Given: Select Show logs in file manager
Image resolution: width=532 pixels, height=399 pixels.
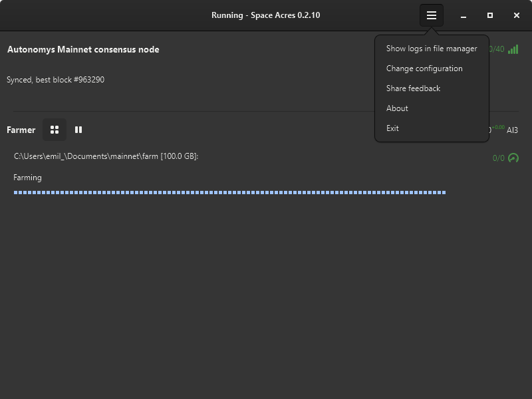Looking at the screenshot, I should pyautogui.click(x=432, y=49).
